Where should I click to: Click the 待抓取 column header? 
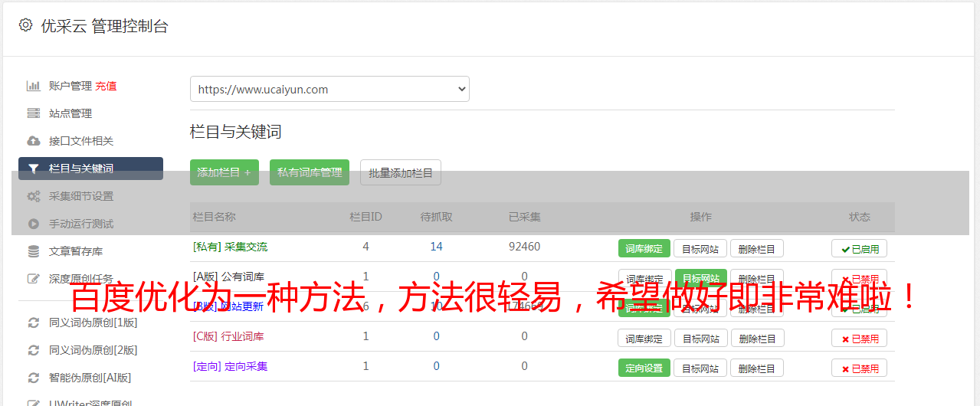(x=436, y=217)
